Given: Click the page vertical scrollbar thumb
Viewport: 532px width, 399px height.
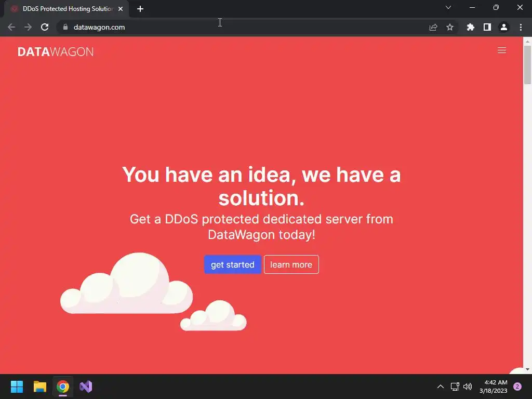Looking at the screenshot, I should click(x=527, y=64).
